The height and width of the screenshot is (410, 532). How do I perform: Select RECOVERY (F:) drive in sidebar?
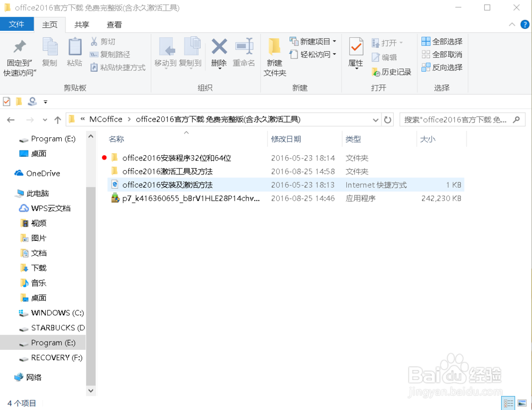[x=51, y=357]
